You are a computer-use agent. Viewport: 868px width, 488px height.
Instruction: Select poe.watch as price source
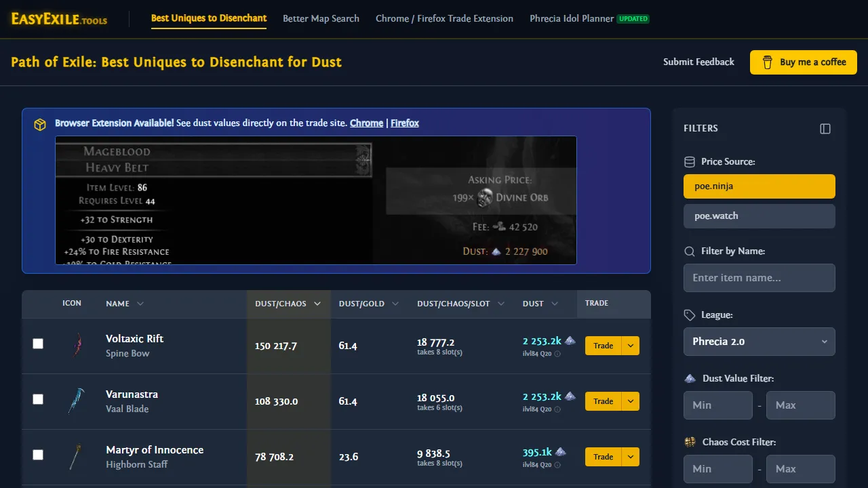(x=759, y=216)
